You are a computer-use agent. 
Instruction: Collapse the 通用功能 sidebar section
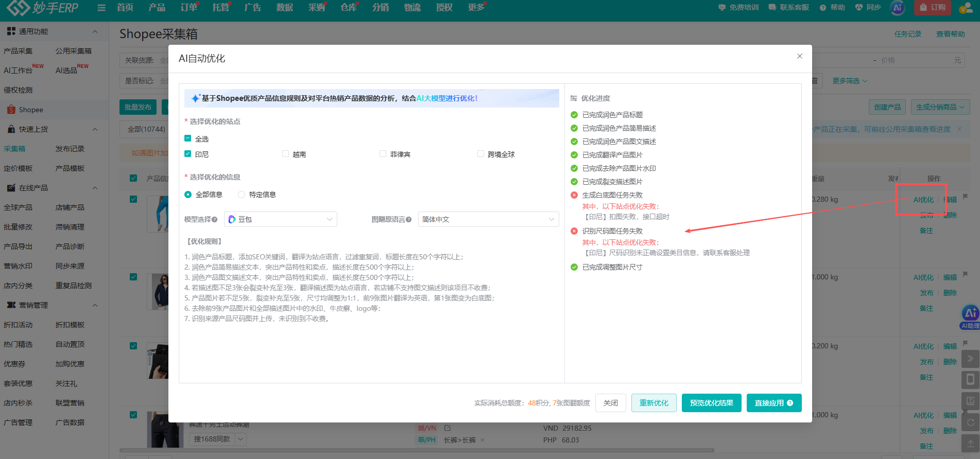[x=95, y=31]
